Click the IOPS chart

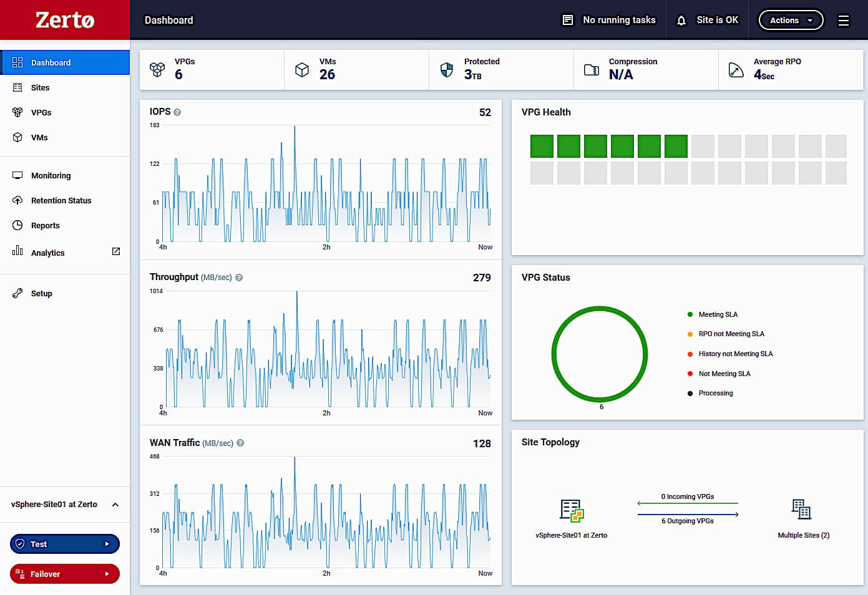click(326, 183)
